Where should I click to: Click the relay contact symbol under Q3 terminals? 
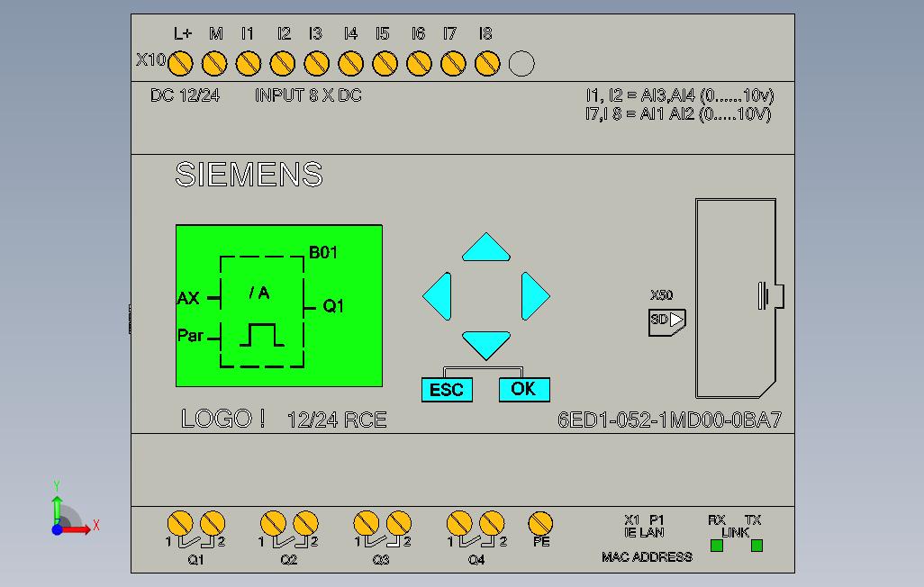pos(383,541)
